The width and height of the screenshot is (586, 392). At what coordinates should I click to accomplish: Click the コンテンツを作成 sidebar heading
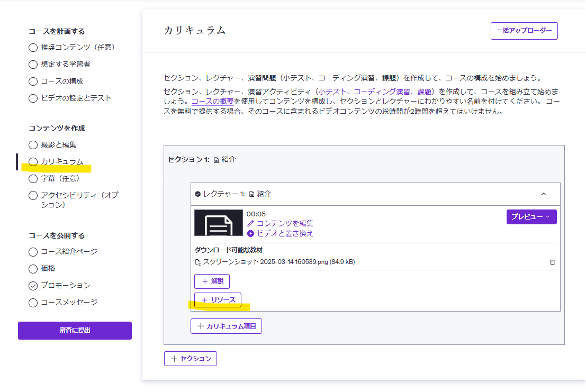(x=57, y=128)
